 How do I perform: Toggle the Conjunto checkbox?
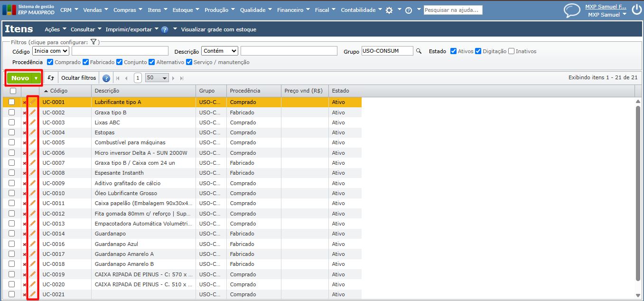[120, 62]
